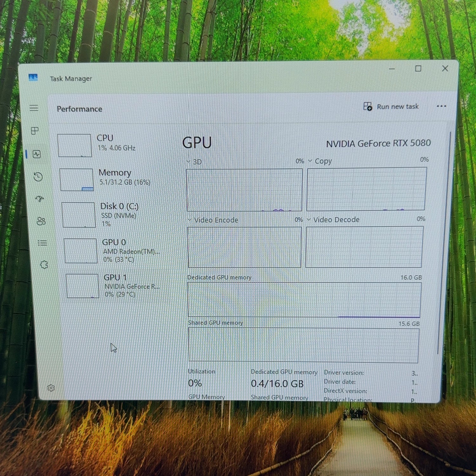Minimize the Task Manager window

392,69
